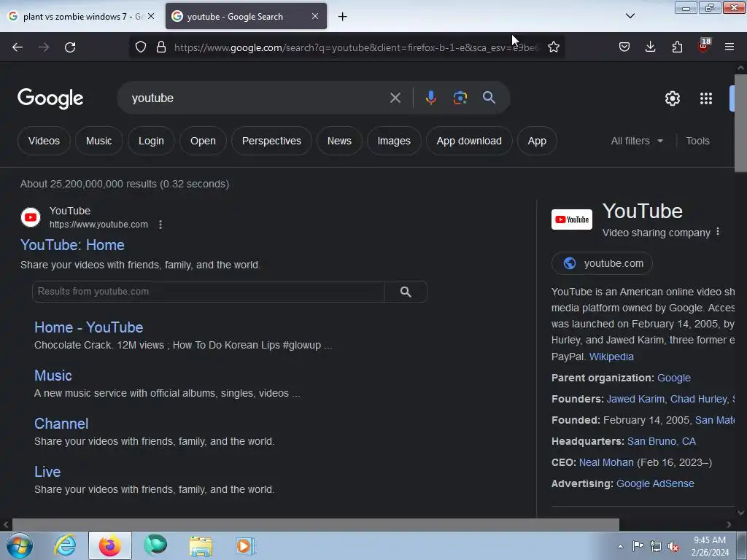Filter results by News
Viewport: 747px width, 560px height.
click(x=339, y=141)
